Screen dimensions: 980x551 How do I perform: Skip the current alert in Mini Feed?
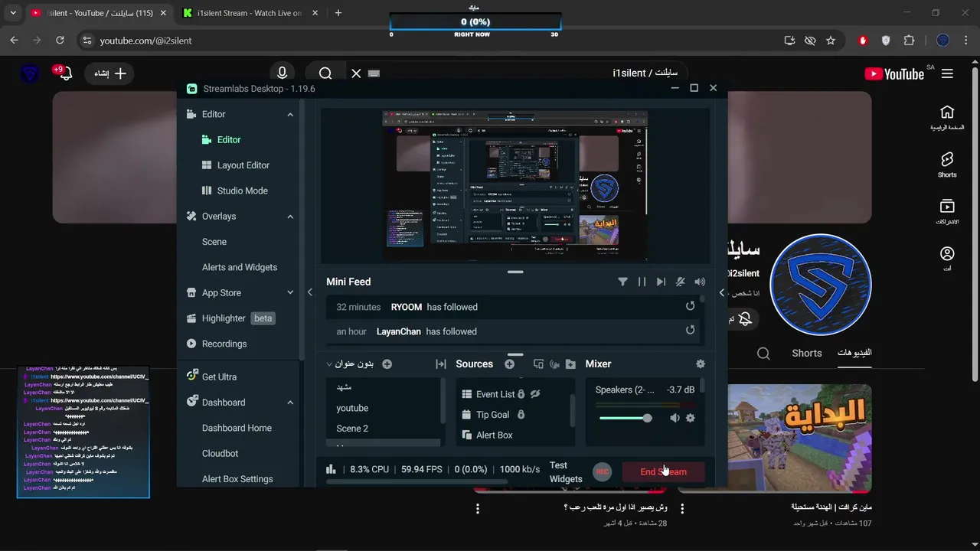661,282
